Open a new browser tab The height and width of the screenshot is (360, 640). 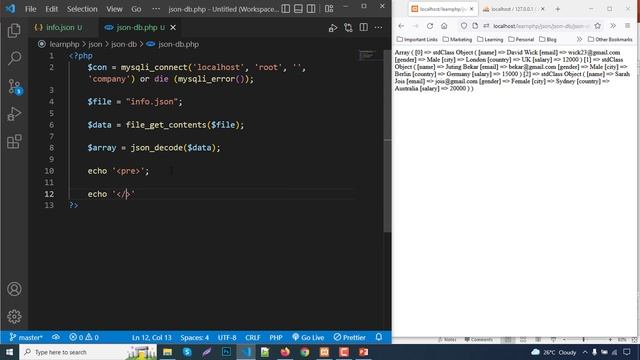coord(558,9)
